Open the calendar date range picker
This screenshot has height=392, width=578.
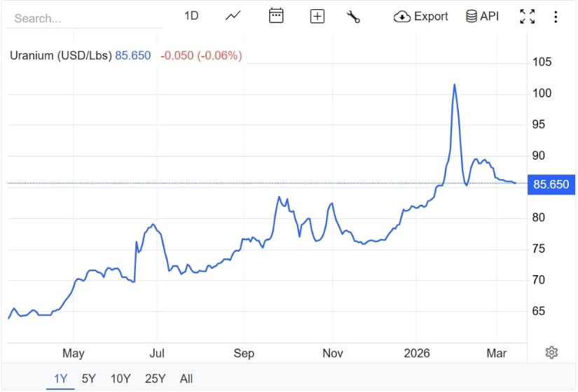276,16
